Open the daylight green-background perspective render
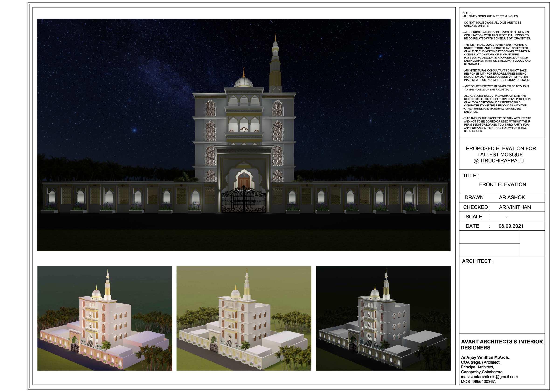The width and height of the screenshot is (555, 392). (x=244, y=318)
